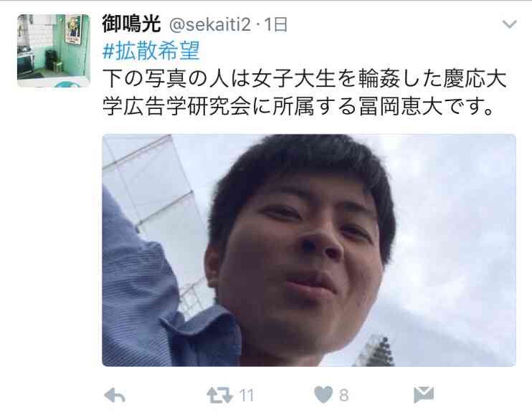Open tweet by text line starting 学広告学研究会
532x420 pixels.
tap(298, 106)
